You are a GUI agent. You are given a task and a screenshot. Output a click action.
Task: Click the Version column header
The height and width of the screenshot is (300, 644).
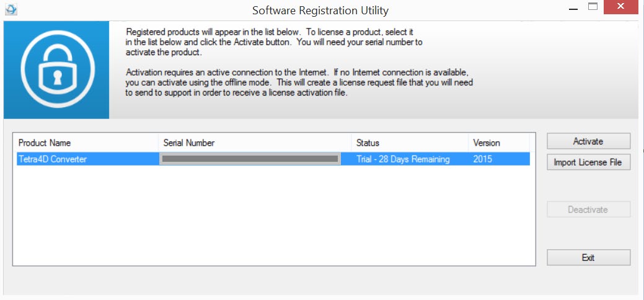498,143
